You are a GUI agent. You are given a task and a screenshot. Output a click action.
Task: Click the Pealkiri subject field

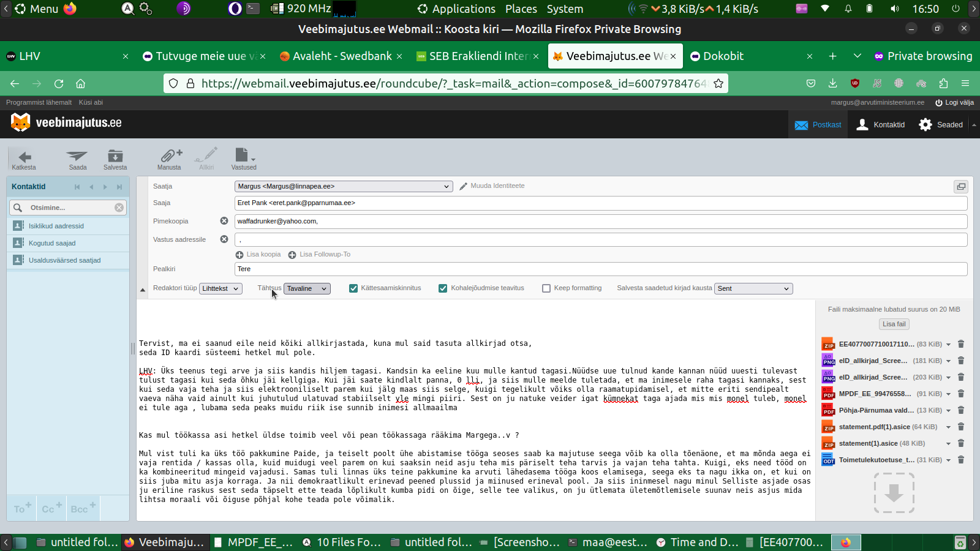click(x=601, y=269)
